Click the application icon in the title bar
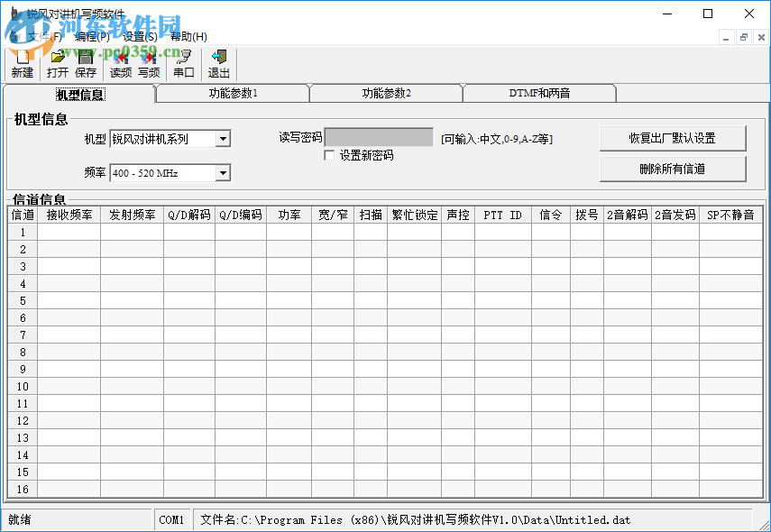The height and width of the screenshot is (532, 771). [x=13, y=14]
